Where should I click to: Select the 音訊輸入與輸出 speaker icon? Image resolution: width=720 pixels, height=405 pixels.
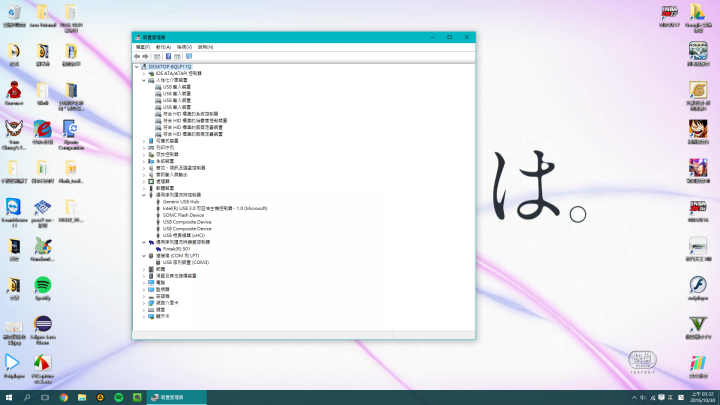coord(151,175)
